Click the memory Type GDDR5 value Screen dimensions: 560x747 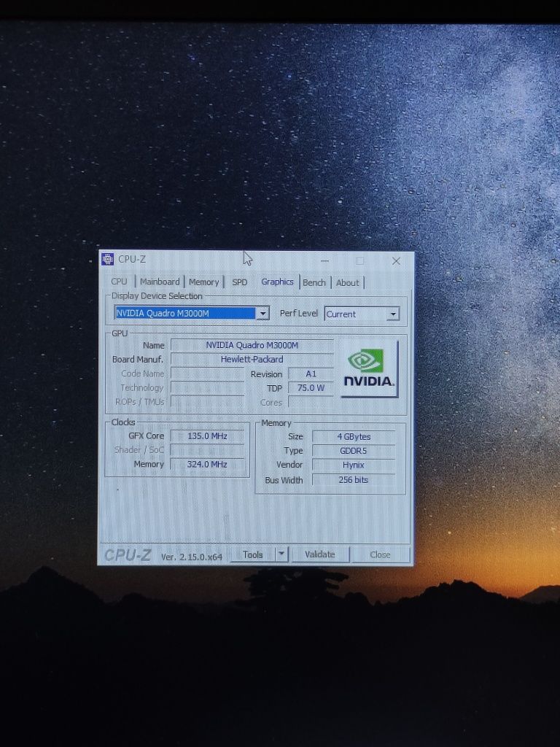[x=354, y=451]
